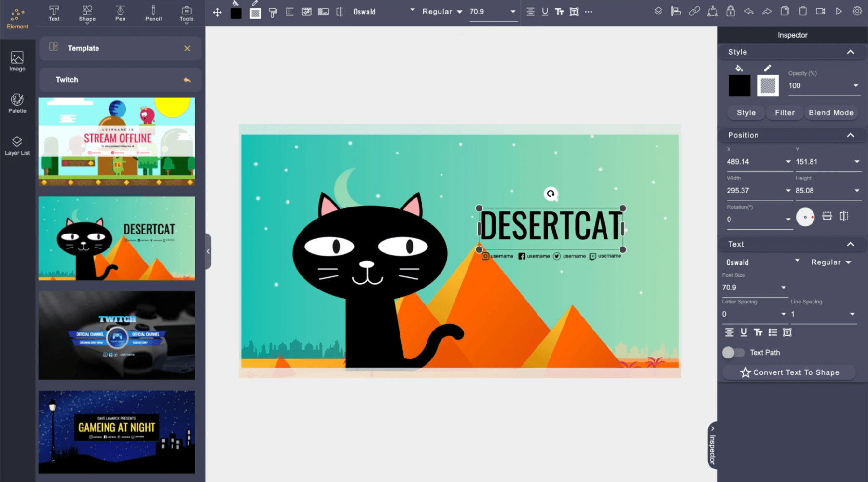Toggle uppercase text formatting
The height and width of the screenshot is (482, 868).
(x=758, y=332)
